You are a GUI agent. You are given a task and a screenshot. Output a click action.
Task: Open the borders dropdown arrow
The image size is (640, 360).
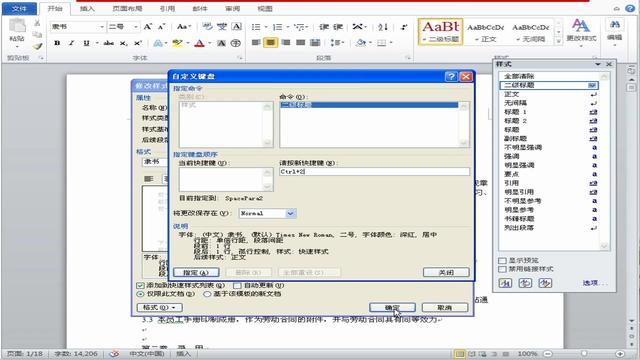pos(391,42)
